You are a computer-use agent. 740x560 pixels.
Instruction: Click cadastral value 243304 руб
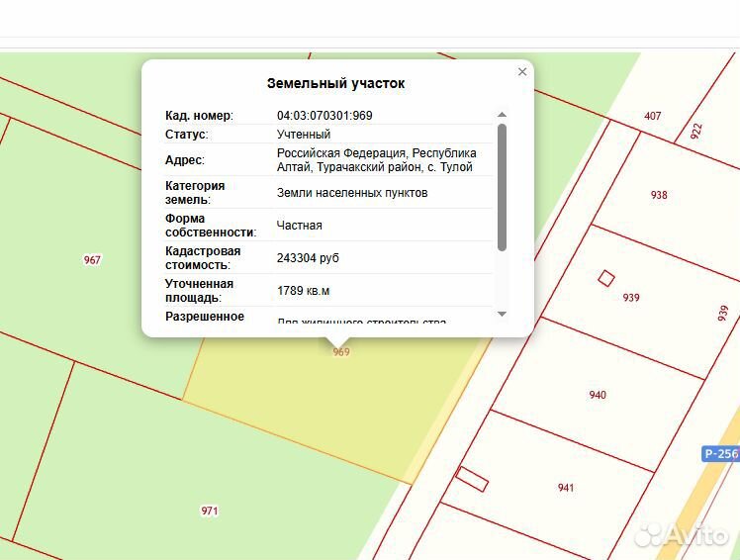(308, 258)
